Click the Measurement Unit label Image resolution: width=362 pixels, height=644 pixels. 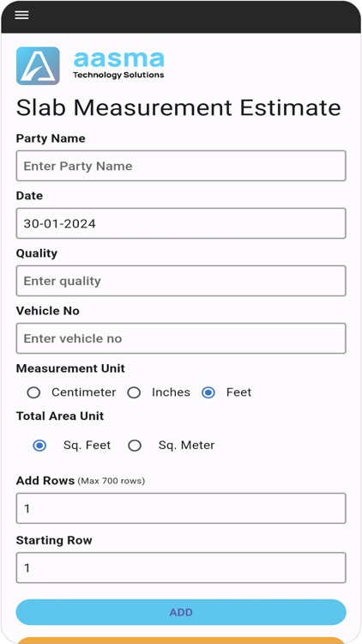click(70, 368)
